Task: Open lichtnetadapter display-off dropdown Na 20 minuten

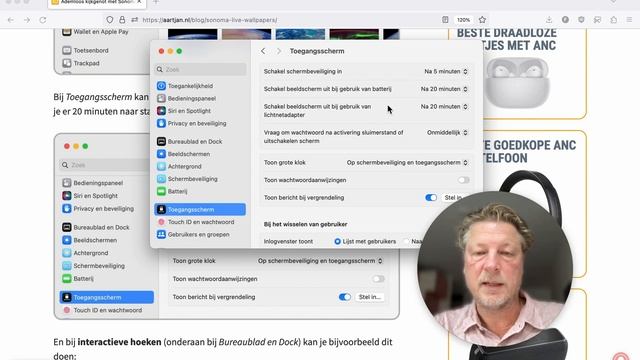Action: (444, 107)
